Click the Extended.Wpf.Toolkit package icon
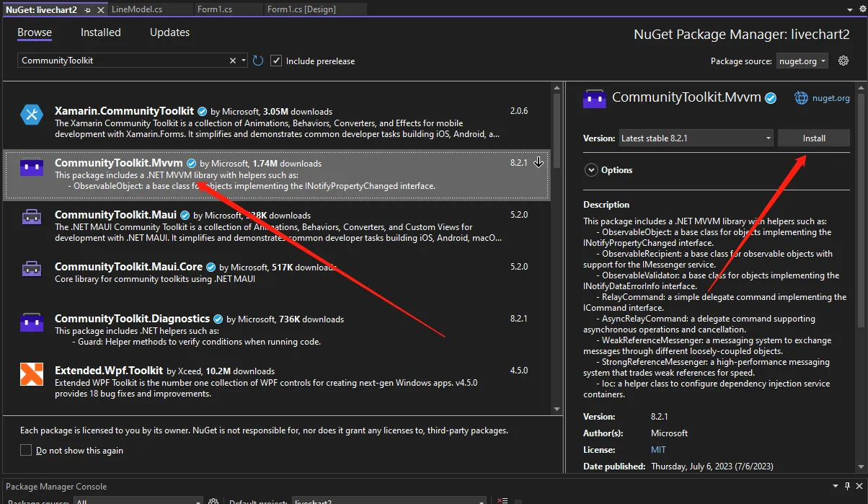868x504 pixels. point(32,373)
